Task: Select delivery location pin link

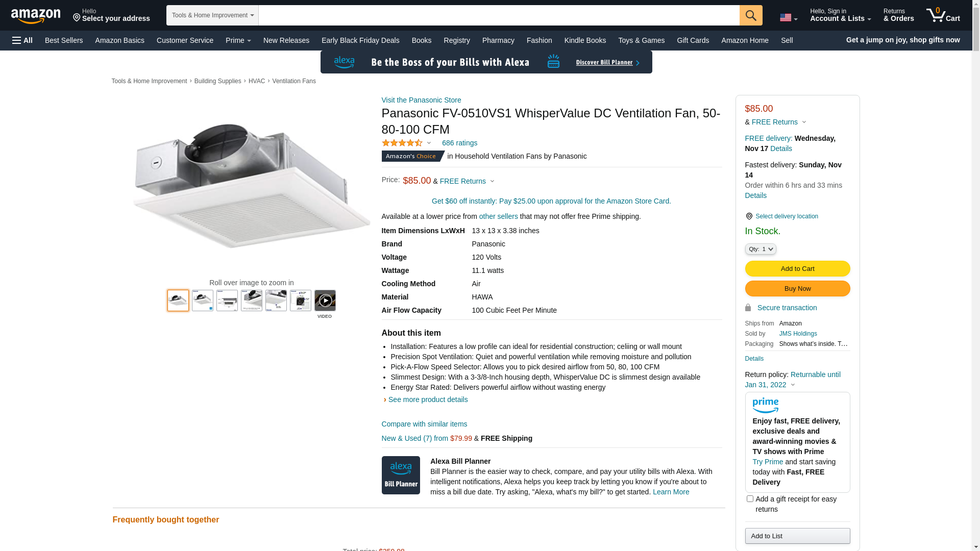Action: click(x=781, y=216)
